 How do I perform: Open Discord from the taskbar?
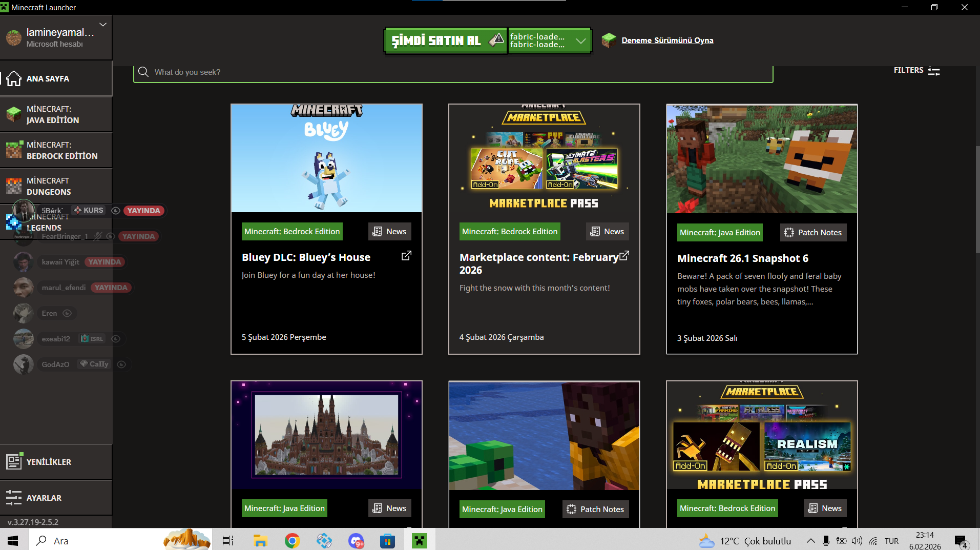click(356, 541)
